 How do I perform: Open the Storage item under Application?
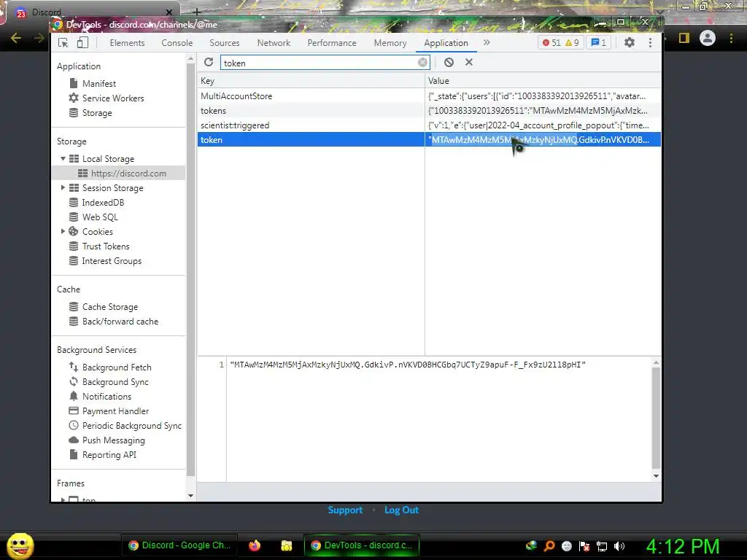pyautogui.click(x=97, y=113)
